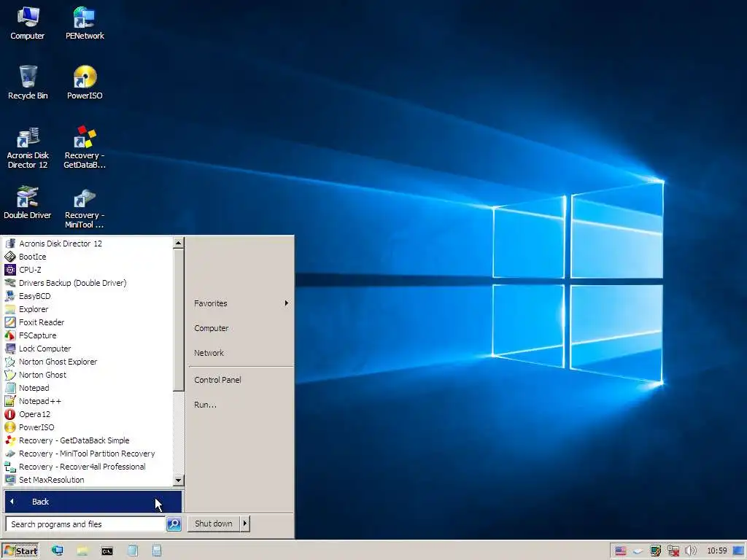Select the Recovery - GetDataBack desktop shortcut
The width and height of the screenshot is (747, 560).
(x=85, y=148)
